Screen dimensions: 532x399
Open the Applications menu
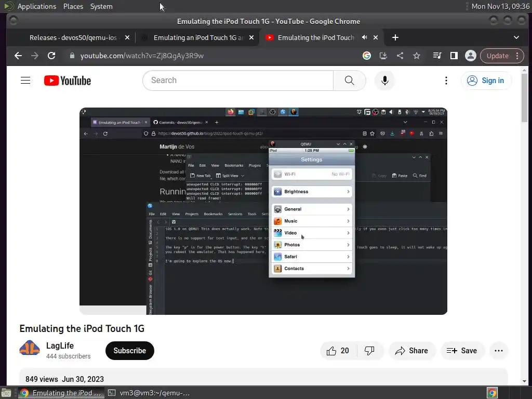(37, 6)
